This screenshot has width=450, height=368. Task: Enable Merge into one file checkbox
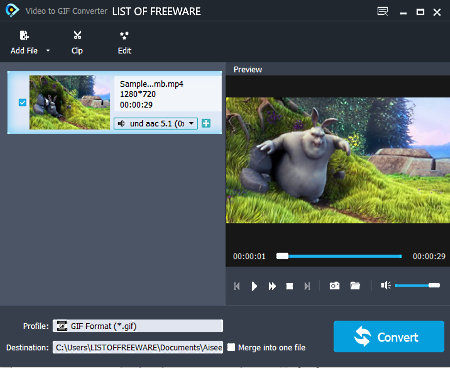(231, 347)
